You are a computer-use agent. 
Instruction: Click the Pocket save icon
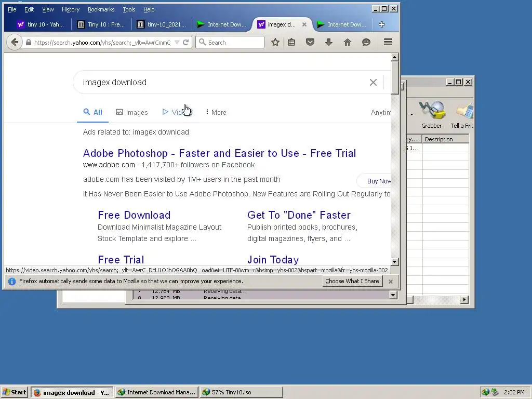pos(310,43)
